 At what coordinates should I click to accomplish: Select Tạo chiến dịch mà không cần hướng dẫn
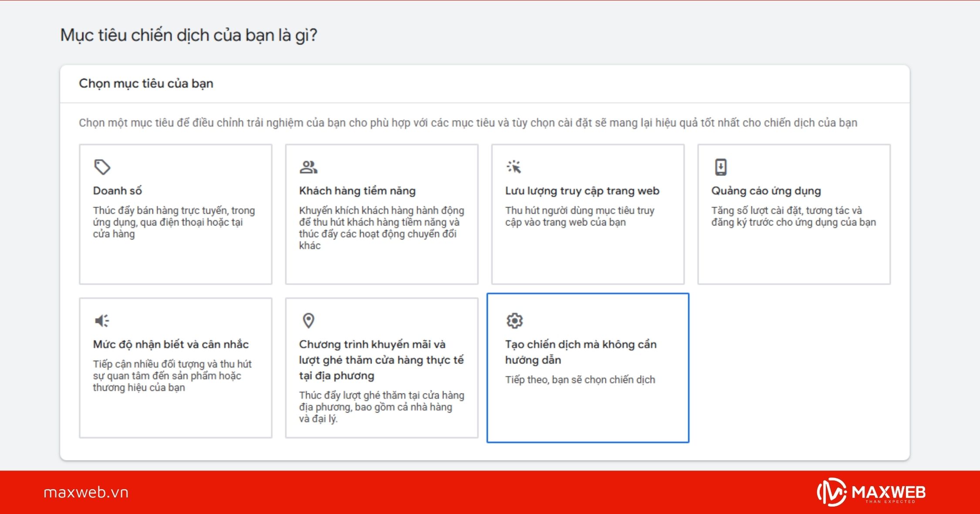[x=588, y=368]
